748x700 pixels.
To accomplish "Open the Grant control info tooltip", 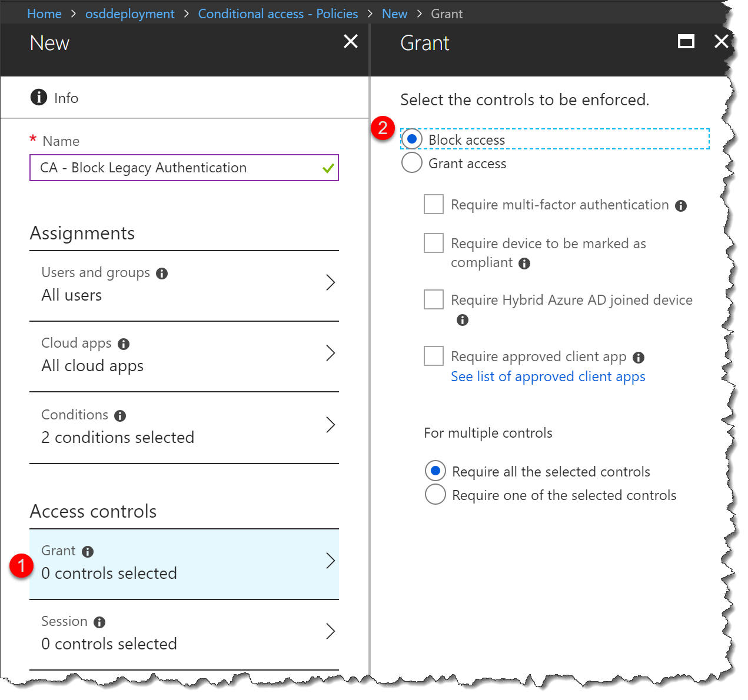I will click(88, 551).
